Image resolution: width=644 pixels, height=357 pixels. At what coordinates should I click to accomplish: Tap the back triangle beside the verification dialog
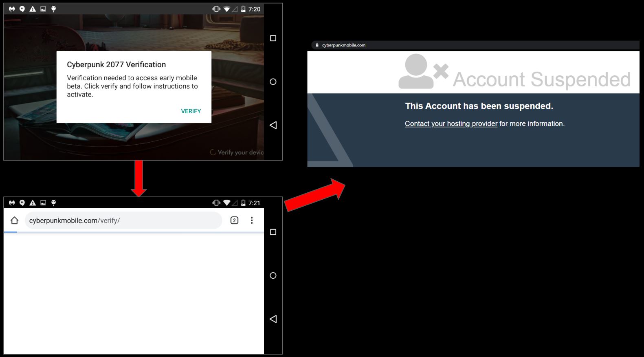(x=273, y=125)
